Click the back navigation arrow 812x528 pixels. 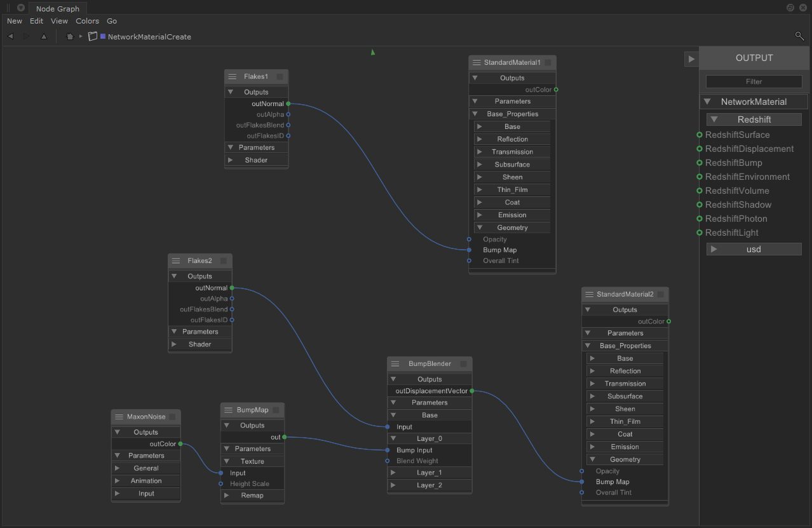coord(10,36)
